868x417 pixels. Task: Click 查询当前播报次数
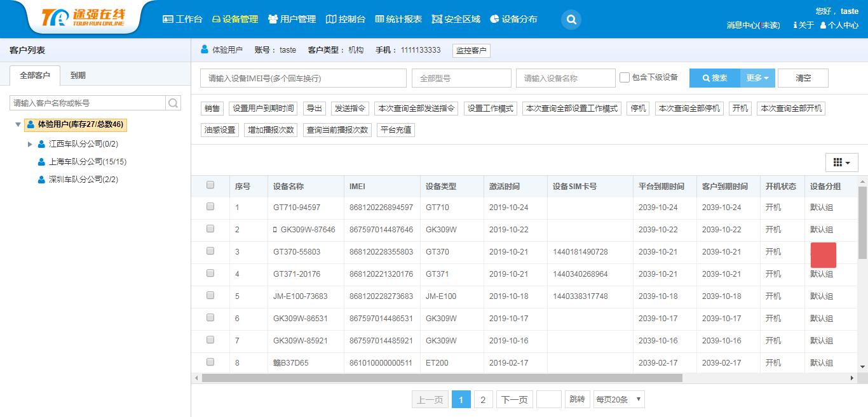pyautogui.click(x=337, y=130)
